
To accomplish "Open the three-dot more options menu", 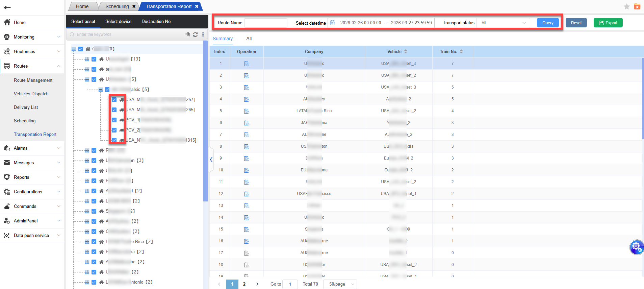I will coord(203,34).
